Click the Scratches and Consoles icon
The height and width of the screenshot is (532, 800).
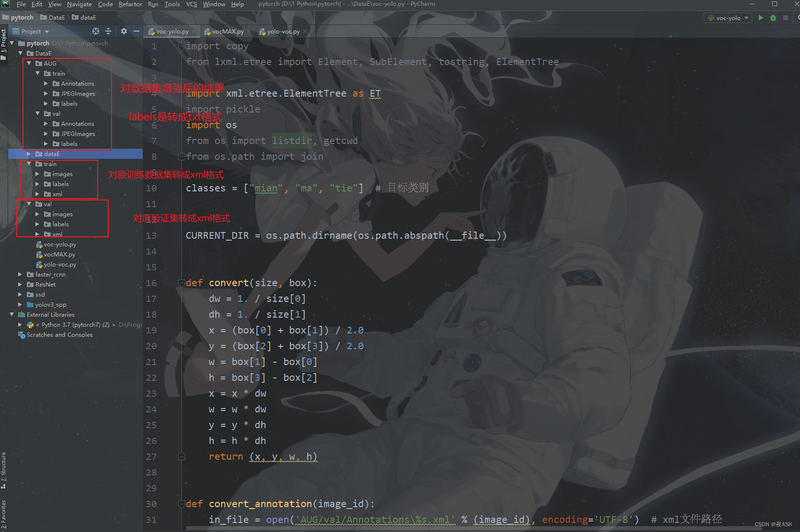22,335
